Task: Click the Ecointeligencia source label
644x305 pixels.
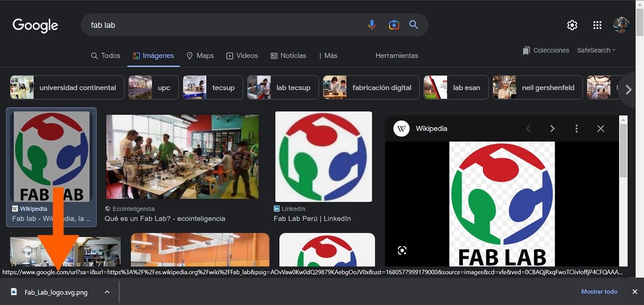Action: coord(130,209)
